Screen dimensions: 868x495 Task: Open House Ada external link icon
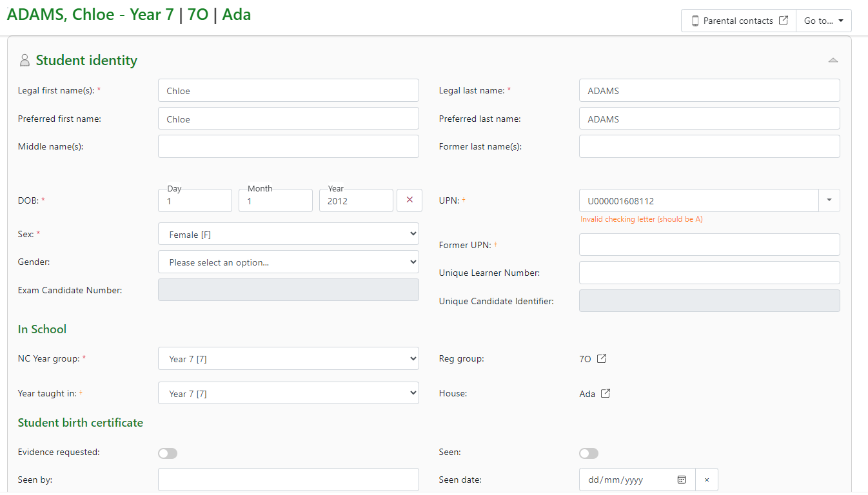click(606, 393)
